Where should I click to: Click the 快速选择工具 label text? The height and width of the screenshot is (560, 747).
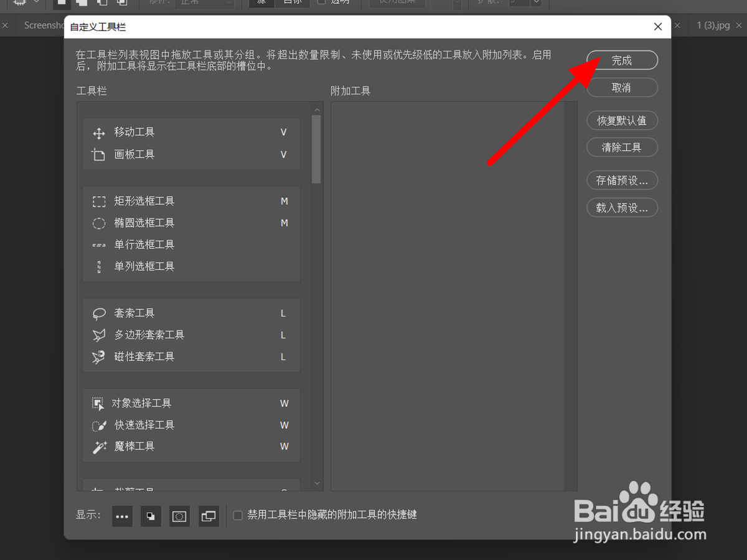[144, 425]
